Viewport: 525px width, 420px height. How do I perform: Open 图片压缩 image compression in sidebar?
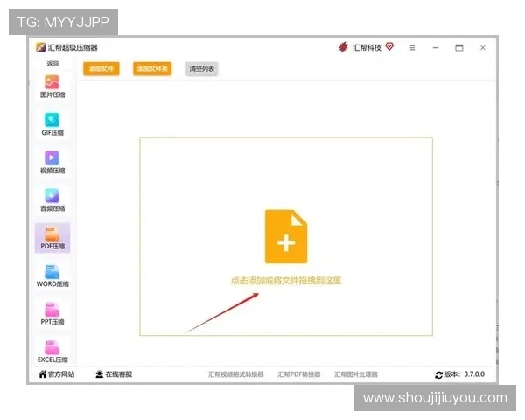tap(52, 87)
